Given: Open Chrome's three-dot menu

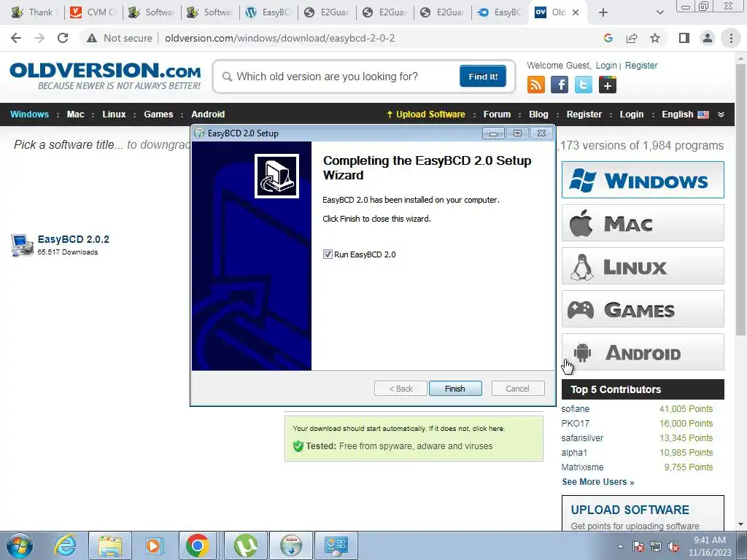Looking at the screenshot, I should click(731, 38).
